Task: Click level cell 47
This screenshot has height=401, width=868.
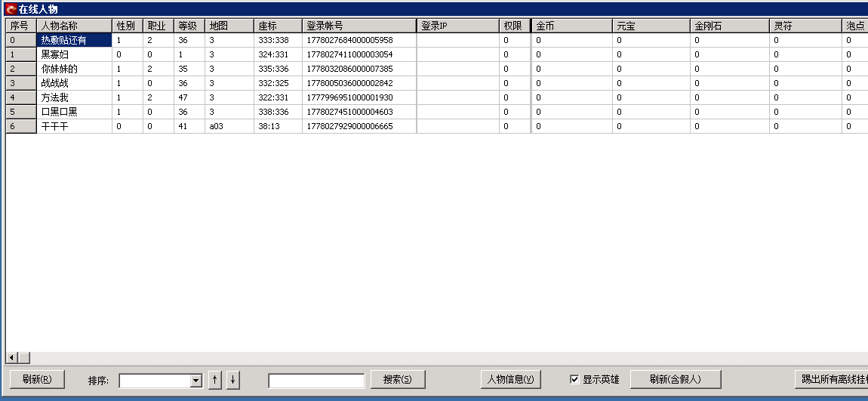Action: click(189, 97)
